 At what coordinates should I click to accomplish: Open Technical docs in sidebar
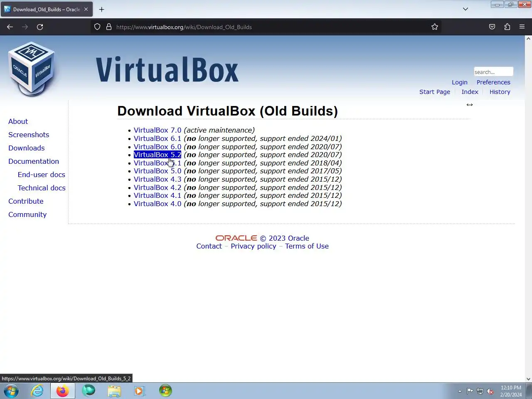[x=42, y=188]
